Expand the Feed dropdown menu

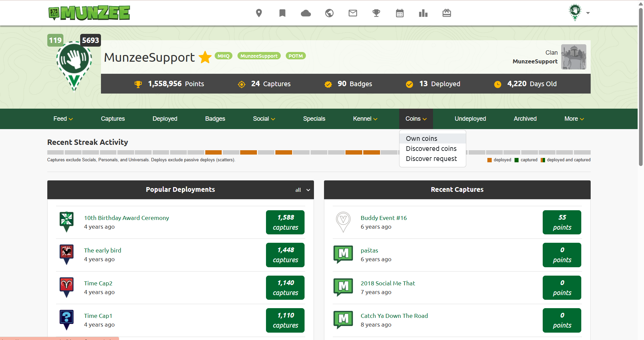pos(63,119)
